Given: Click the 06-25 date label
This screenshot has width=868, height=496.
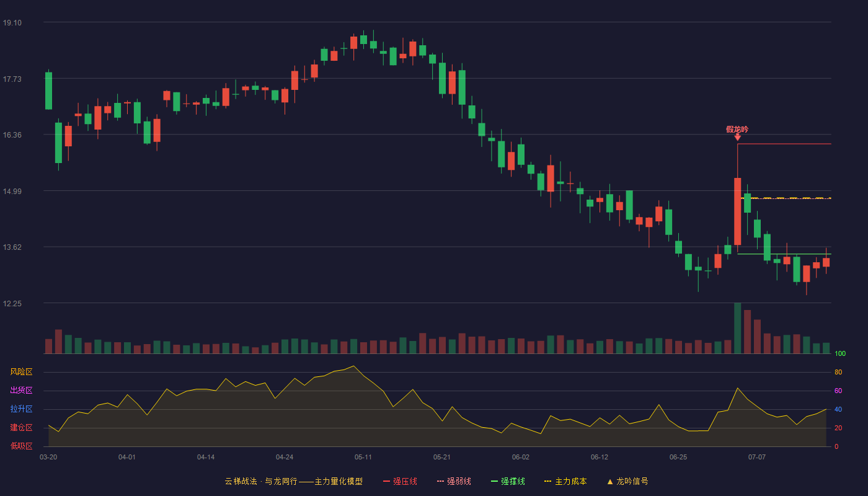Looking at the screenshot, I should 678,457.
